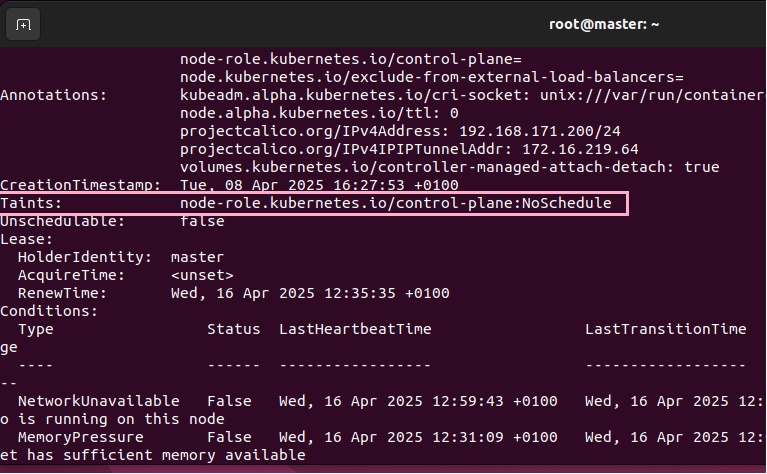Click the exclude-from-external-load-balancers label line

[431, 77]
